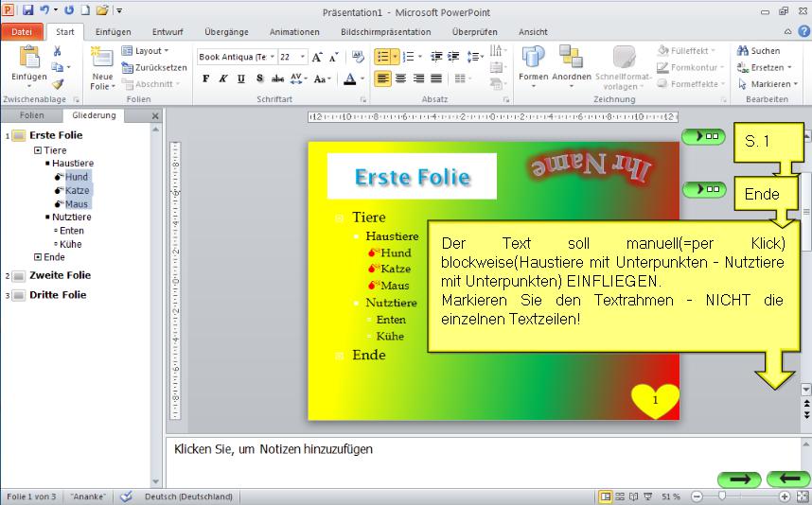Select the Format Painter brush icon
Screen dimensions: 812x505
(x=57, y=84)
